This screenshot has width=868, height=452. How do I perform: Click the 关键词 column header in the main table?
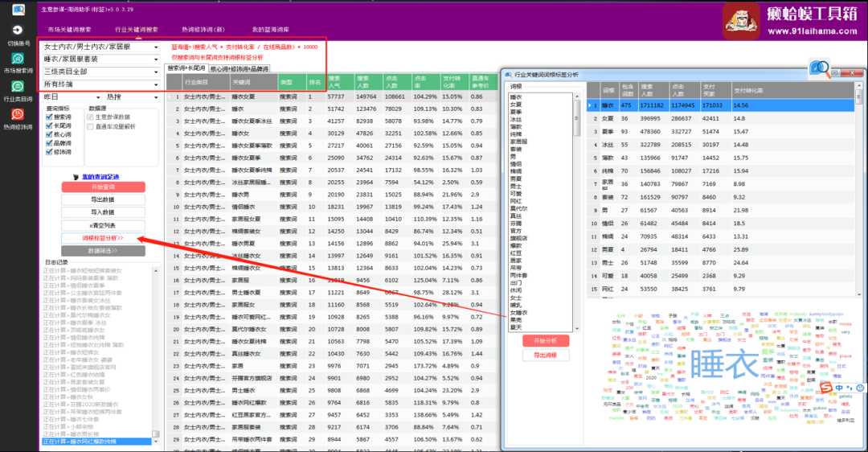253,82
